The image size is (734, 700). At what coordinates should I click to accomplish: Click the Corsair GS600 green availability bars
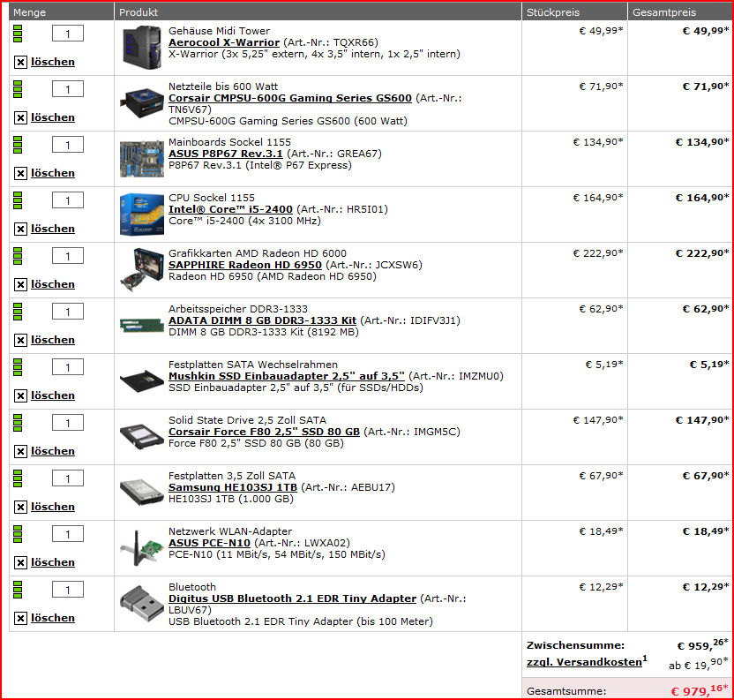(x=18, y=89)
